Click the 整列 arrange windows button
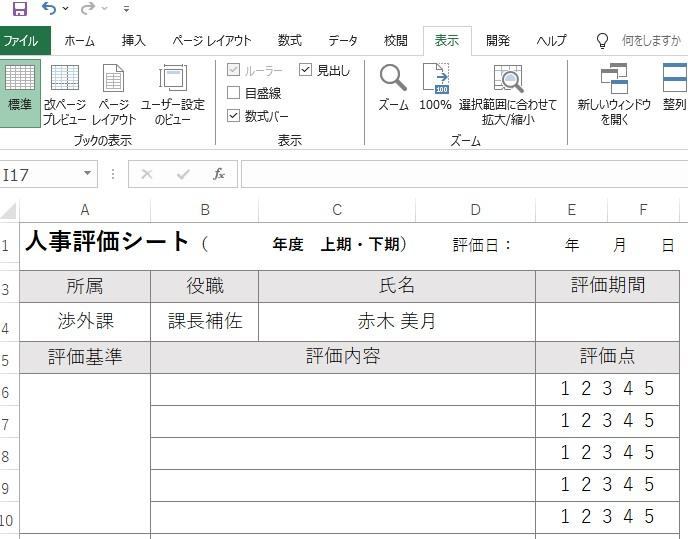 674,88
